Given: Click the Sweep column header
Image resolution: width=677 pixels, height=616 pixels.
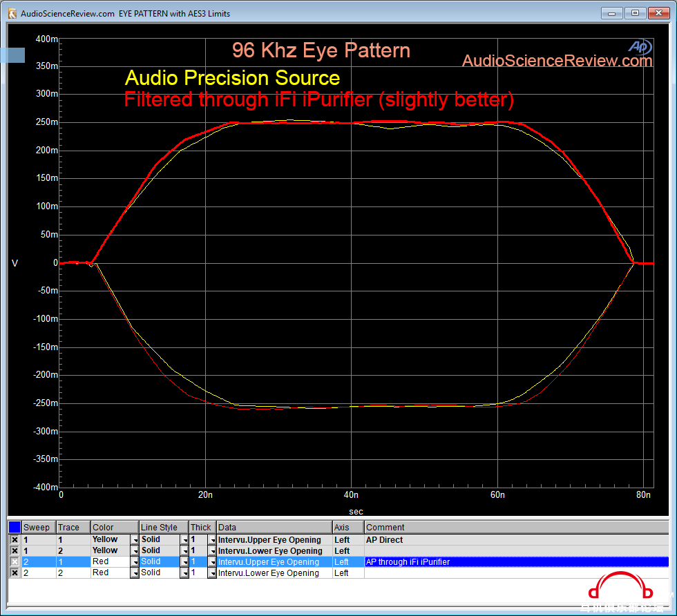Looking at the screenshot, I should (39, 527).
